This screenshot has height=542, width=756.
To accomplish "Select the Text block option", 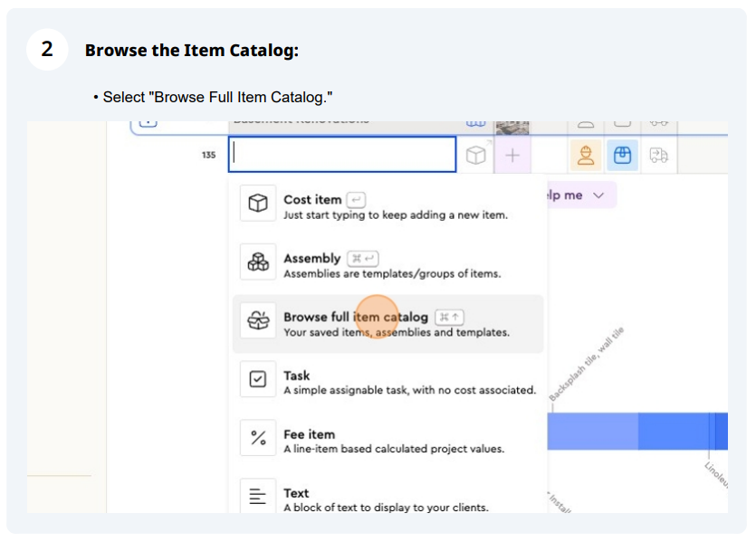I will pos(388,496).
